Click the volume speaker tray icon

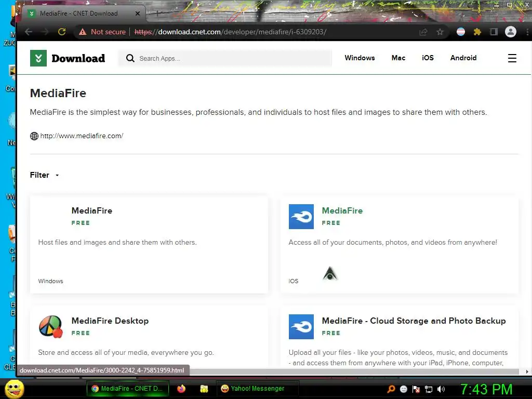[441, 389]
